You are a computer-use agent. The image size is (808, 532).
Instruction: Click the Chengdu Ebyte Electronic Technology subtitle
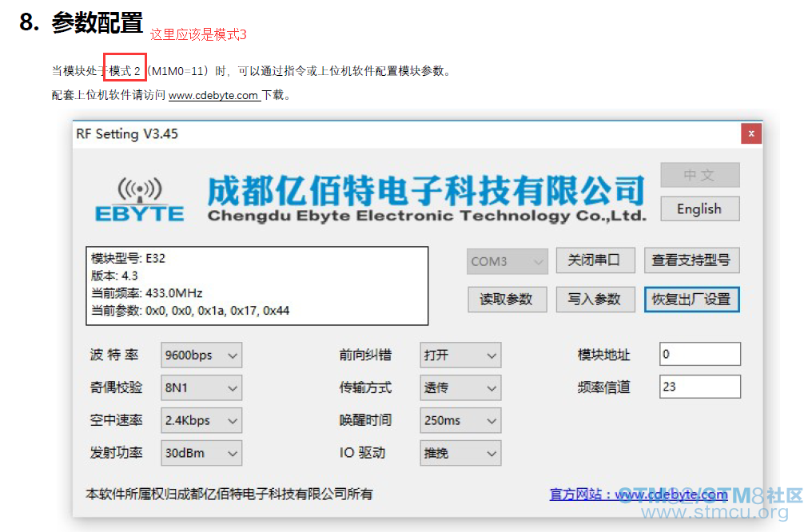click(x=428, y=215)
